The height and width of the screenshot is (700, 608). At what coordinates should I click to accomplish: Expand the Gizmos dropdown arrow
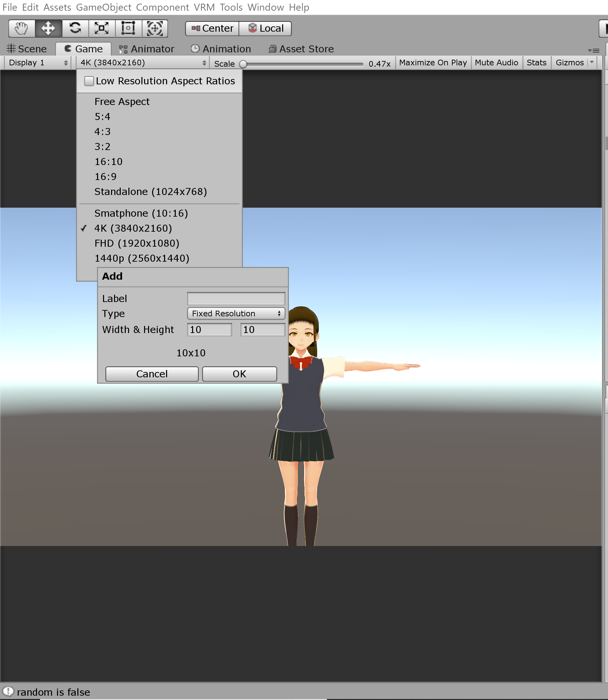click(592, 63)
